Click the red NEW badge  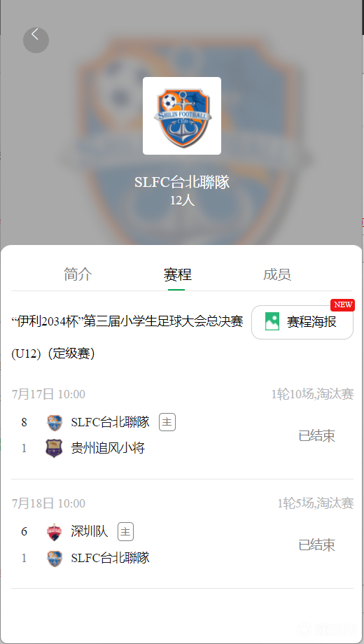click(342, 304)
